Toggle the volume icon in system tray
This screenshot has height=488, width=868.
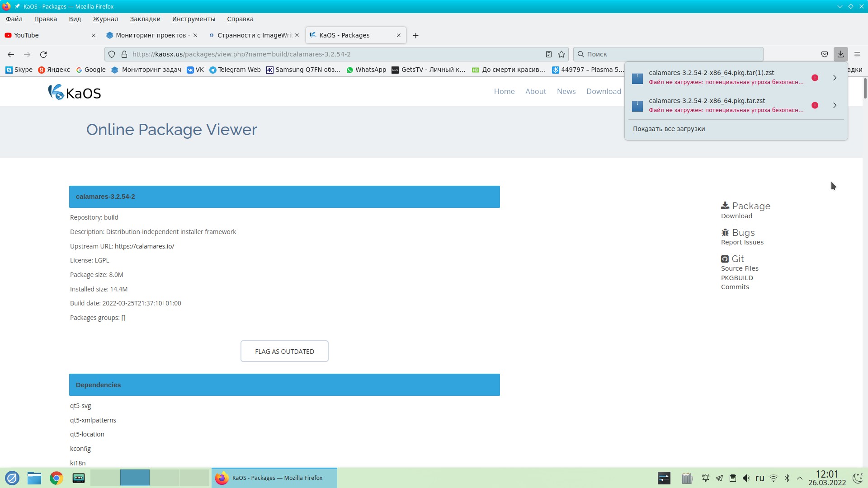(746, 478)
